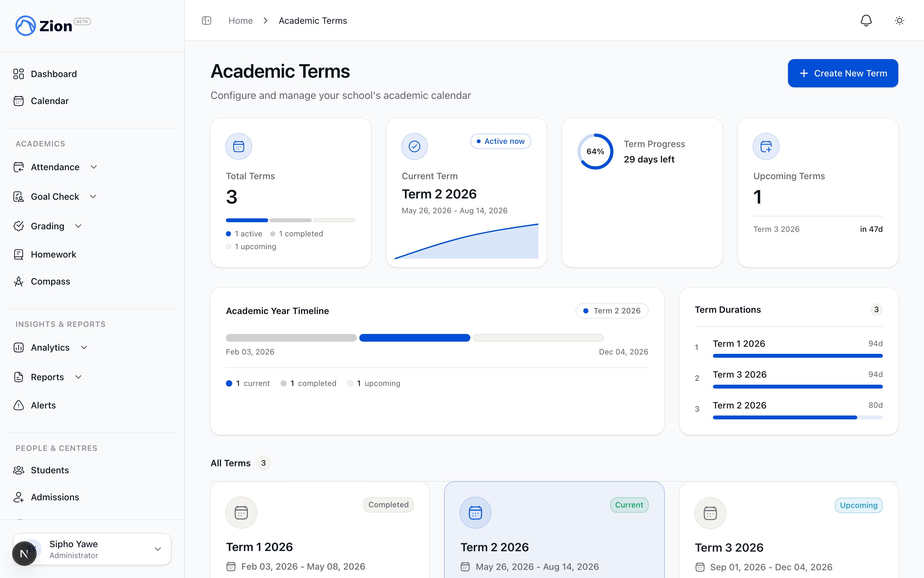Click the Active now badge

click(x=501, y=141)
